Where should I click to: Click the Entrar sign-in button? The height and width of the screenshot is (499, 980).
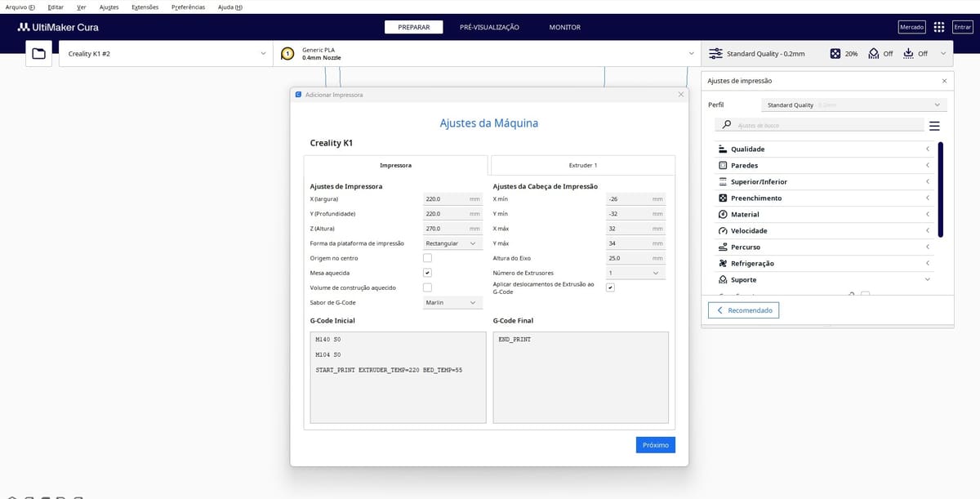point(963,27)
